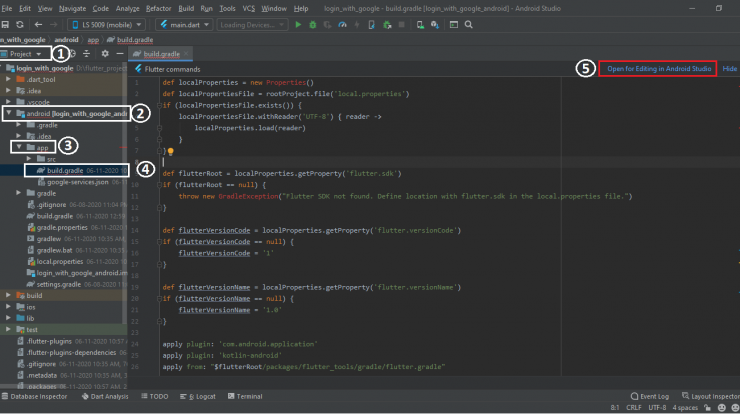The height and width of the screenshot is (414, 740).
Task: Click Collapse All icon in Project panel
Action: click(x=86, y=54)
